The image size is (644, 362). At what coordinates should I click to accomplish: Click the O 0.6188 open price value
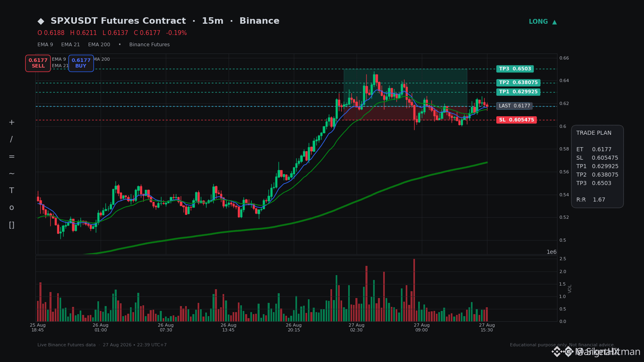pyautogui.click(x=51, y=33)
